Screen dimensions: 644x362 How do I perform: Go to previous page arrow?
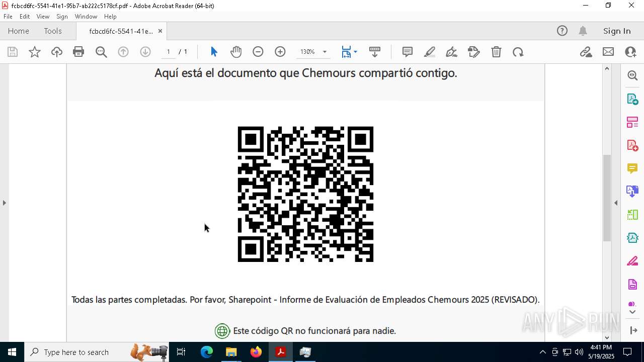(123, 52)
